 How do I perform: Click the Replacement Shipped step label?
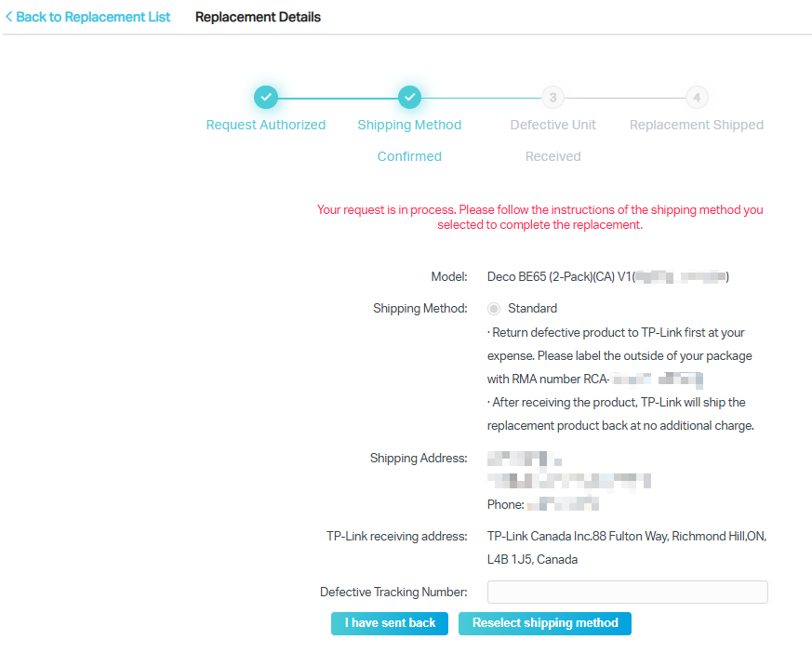coord(697,124)
